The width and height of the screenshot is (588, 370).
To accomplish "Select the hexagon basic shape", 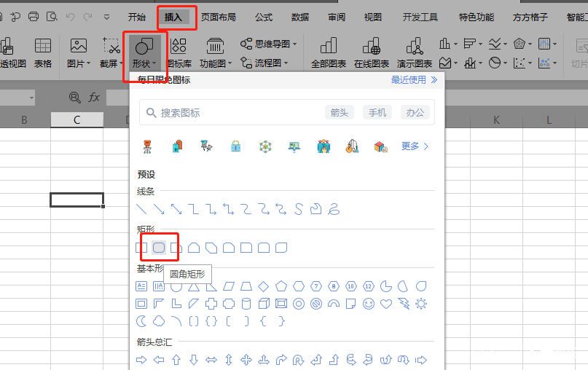I will point(299,286).
